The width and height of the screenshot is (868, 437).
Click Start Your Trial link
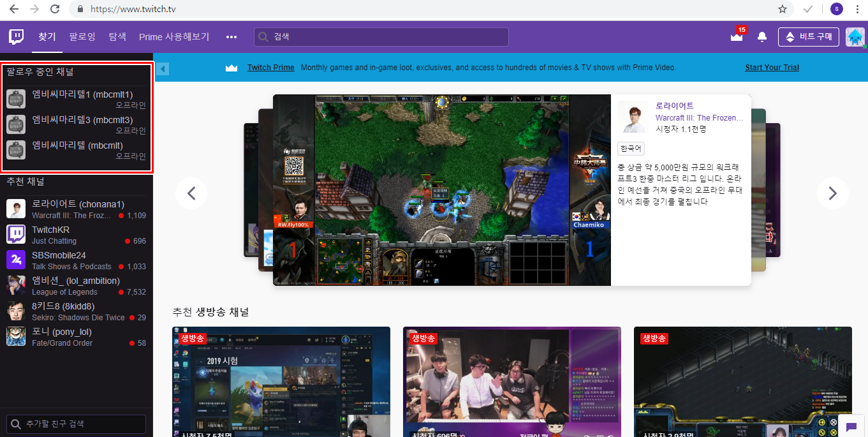pyautogui.click(x=772, y=68)
